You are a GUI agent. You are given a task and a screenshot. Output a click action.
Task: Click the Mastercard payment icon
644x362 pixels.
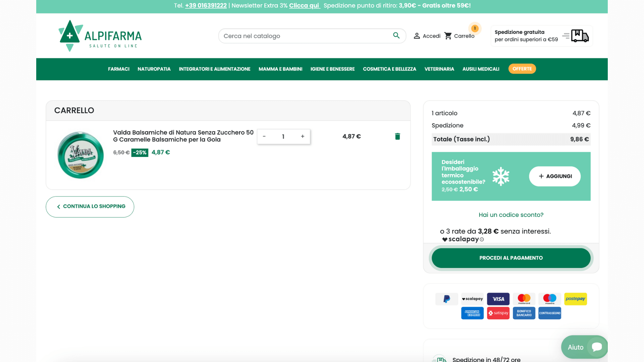(x=524, y=299)
